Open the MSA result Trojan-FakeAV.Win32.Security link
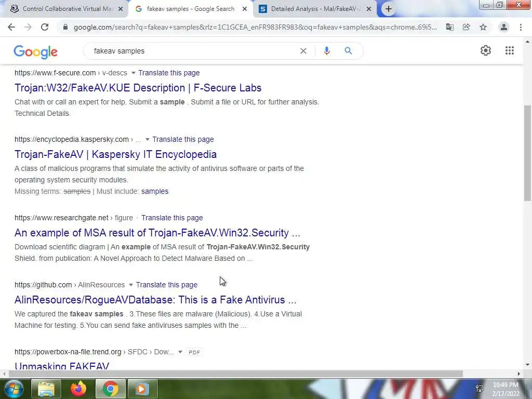The image size is (532, 399). click(x=157, y=233)
